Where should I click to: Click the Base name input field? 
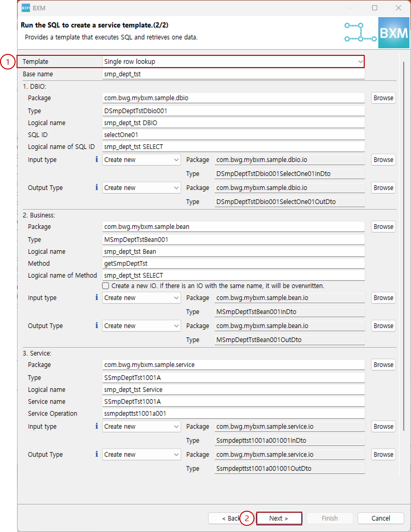point(234,74)
